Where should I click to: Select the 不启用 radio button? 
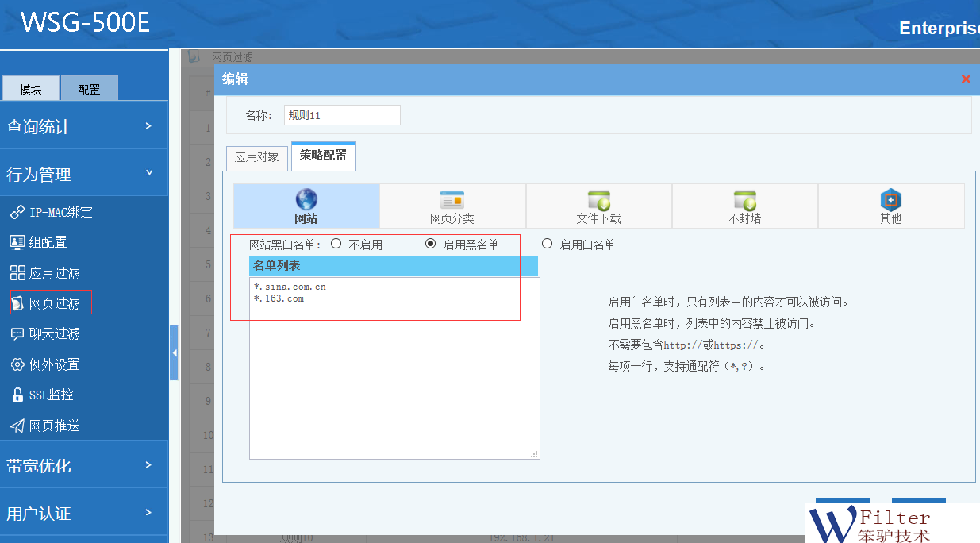click(x=336, y=244)
